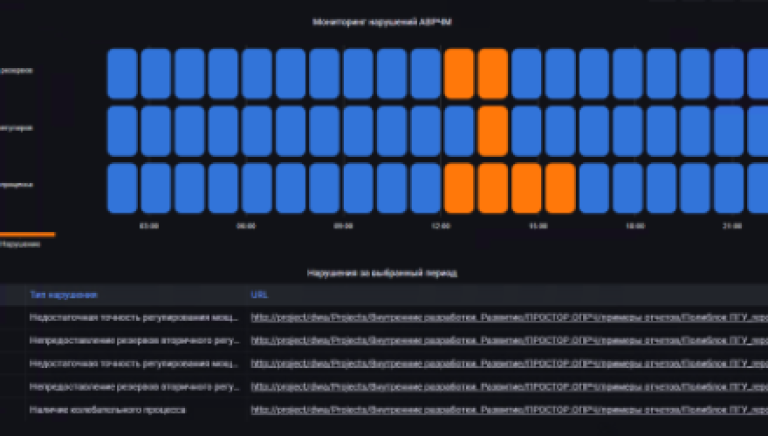Select the Наличие колебательного процесса violation cell
The height and width of the screenshot is (436, 768).
pos(108,410)
